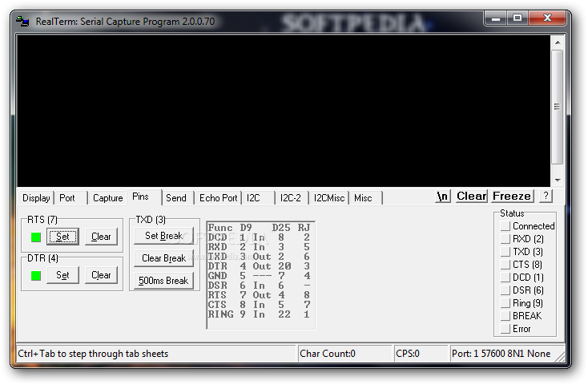Click the RTS Set button

tap(62, 237)
